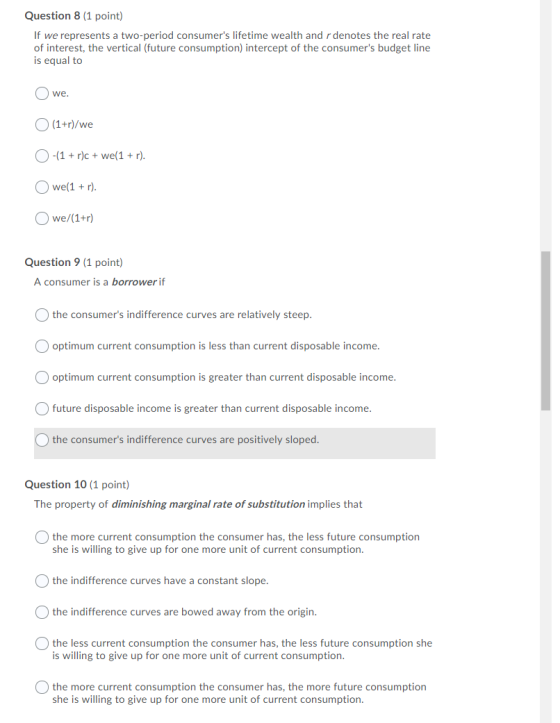
Task: Pick 'optimum current consumption is greater than' option
Action: tap(42, 378)
